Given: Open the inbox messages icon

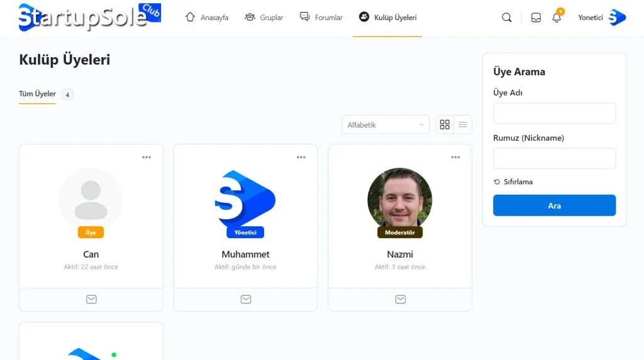Looking at the screenshot, I should (x=536, y=18).
